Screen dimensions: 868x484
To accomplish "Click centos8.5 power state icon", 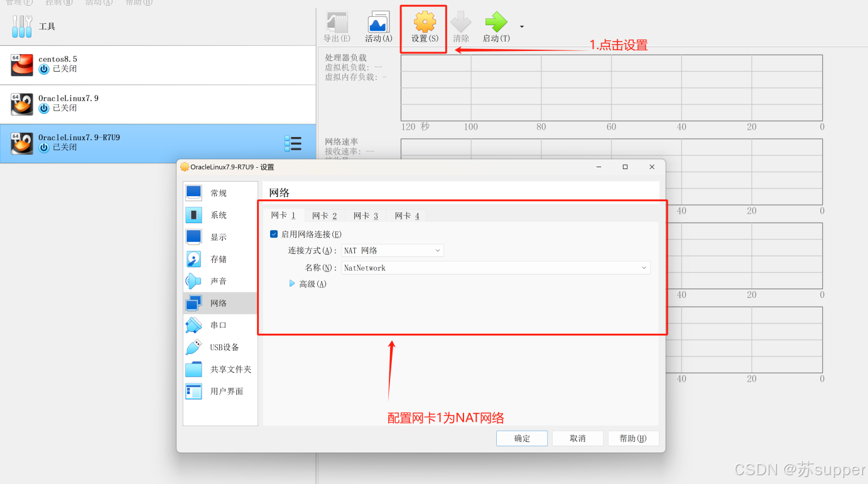I will 44,69.
